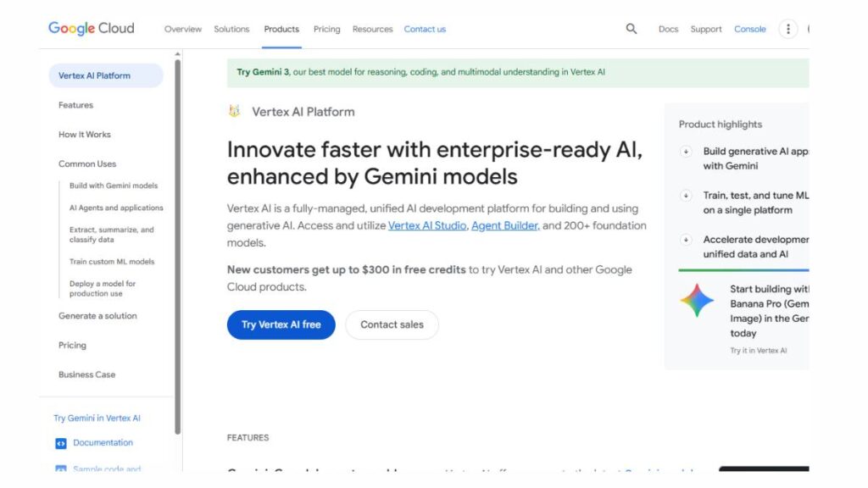Open the Docs link
The width and height of the screenshot is (868, 488).
coord(668,30)
